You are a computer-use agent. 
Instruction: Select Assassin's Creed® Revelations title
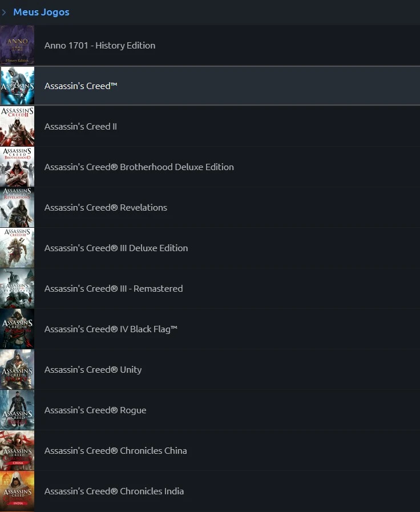[x=106, y=207]
